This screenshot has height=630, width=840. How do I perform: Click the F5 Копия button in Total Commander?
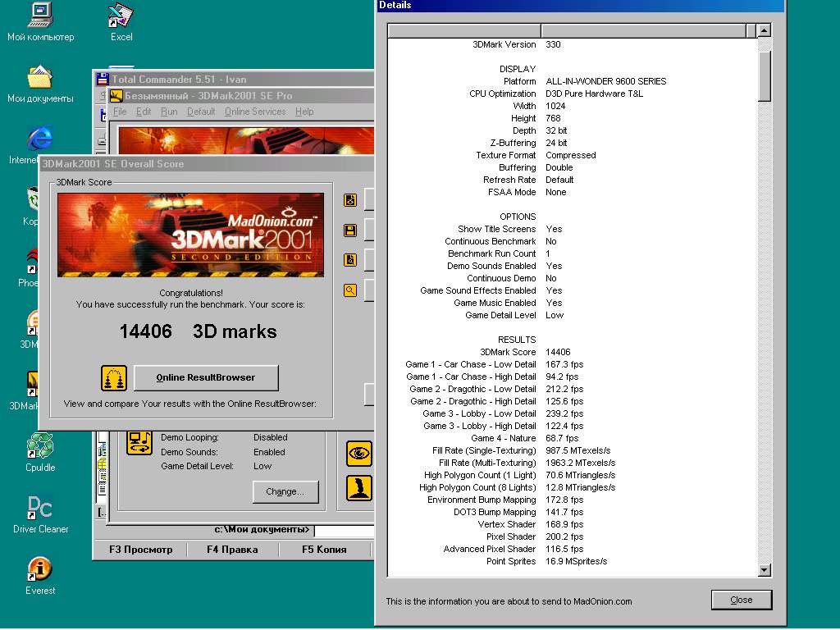pos(324,550)
